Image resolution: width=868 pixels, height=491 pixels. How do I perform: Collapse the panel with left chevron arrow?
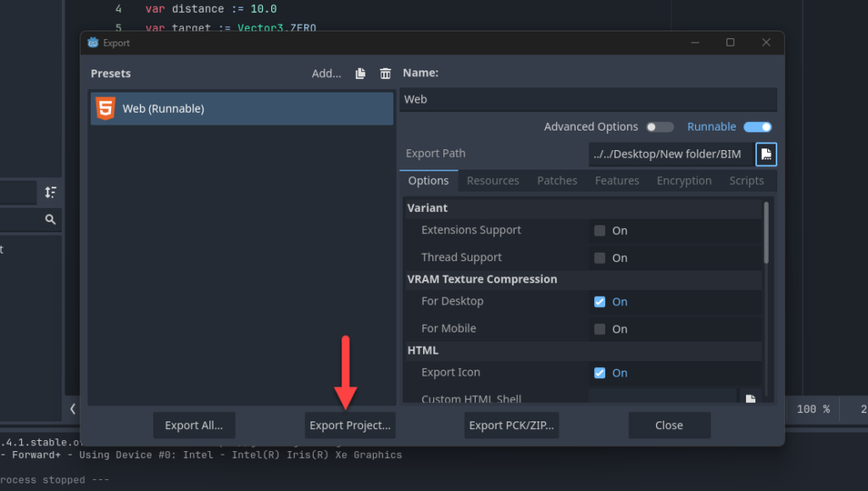pos(73,409)
